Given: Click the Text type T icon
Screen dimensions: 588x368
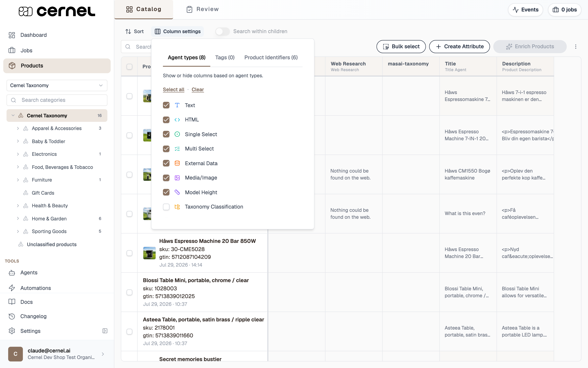Looking at the screenshot, I should (x=177, y=105).
